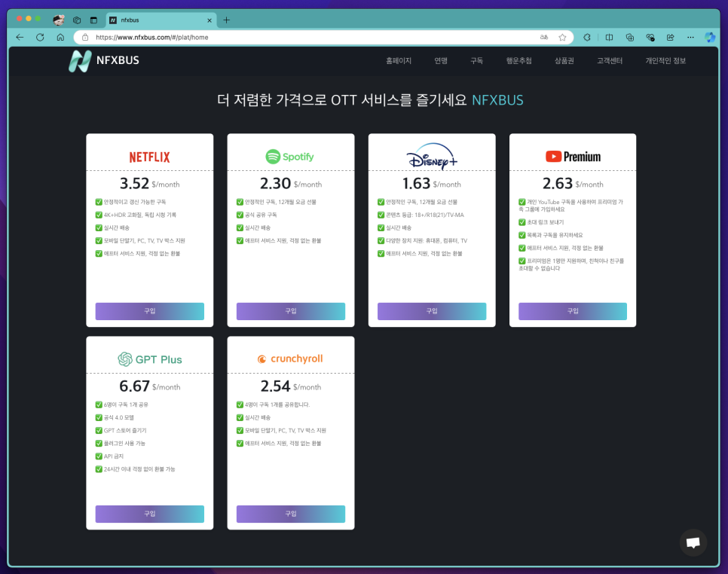Open the 구독 menu item
The height and width of the screenshot is (574, 728).
click(x=476, y=61)
